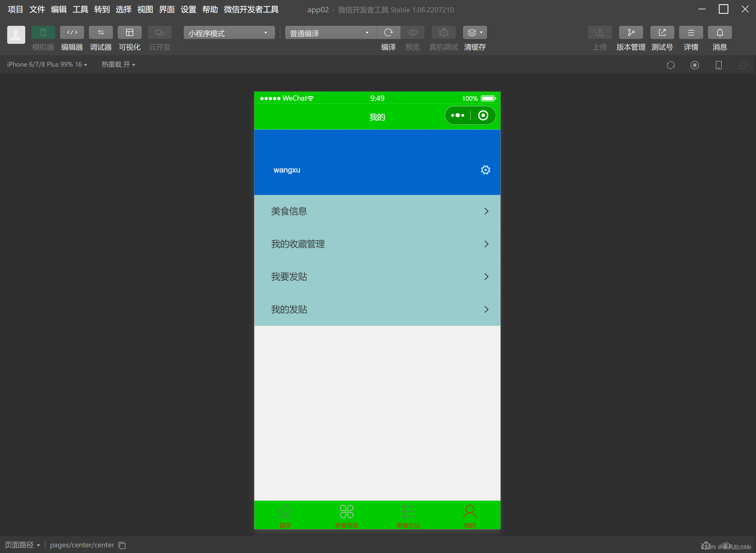
Task: Click the stop simulator icon
Action: (x=695, y=65)
